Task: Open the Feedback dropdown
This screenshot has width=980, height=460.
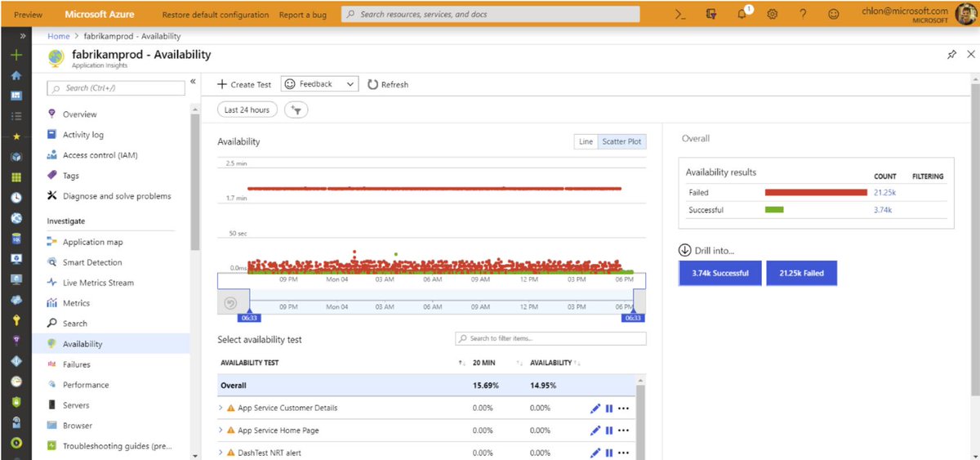Action: pyautogui.click(x=319, y=84)
